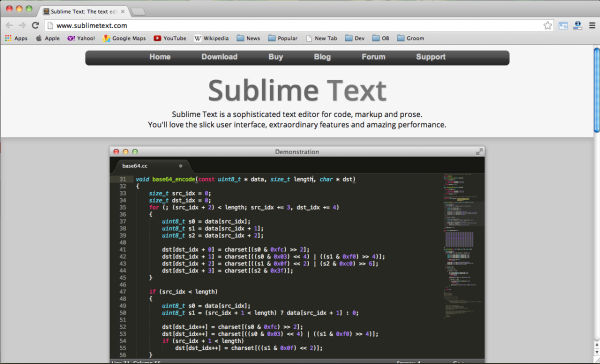Click the scrollbar down arrow

coord(597,352)
